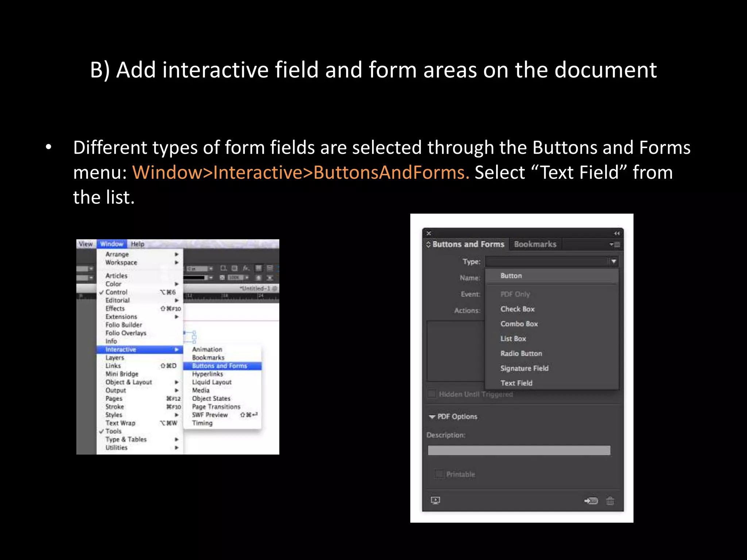Open the Window menu in menu bar
Screen dimensions: 747x560
(112, 244)
